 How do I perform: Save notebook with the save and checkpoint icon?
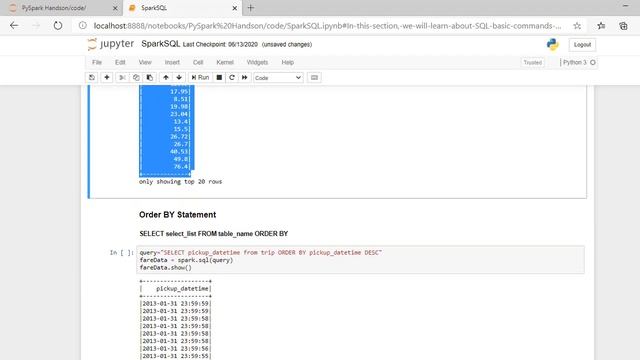(x=92, y=78)
